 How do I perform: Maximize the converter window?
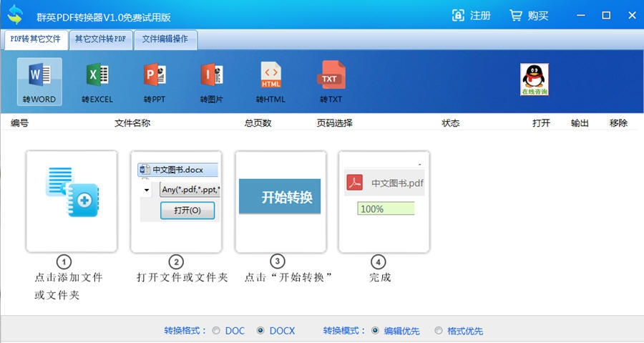tap(606, 16)
